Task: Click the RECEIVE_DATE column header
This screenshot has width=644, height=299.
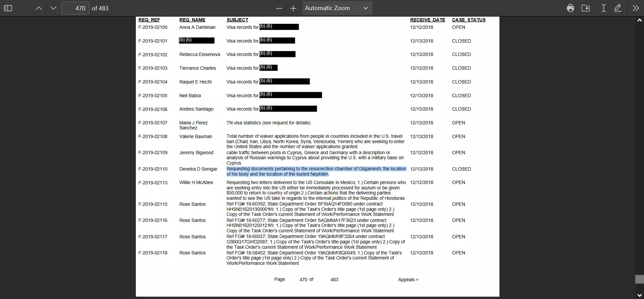Action: click(x=428, y=20)
